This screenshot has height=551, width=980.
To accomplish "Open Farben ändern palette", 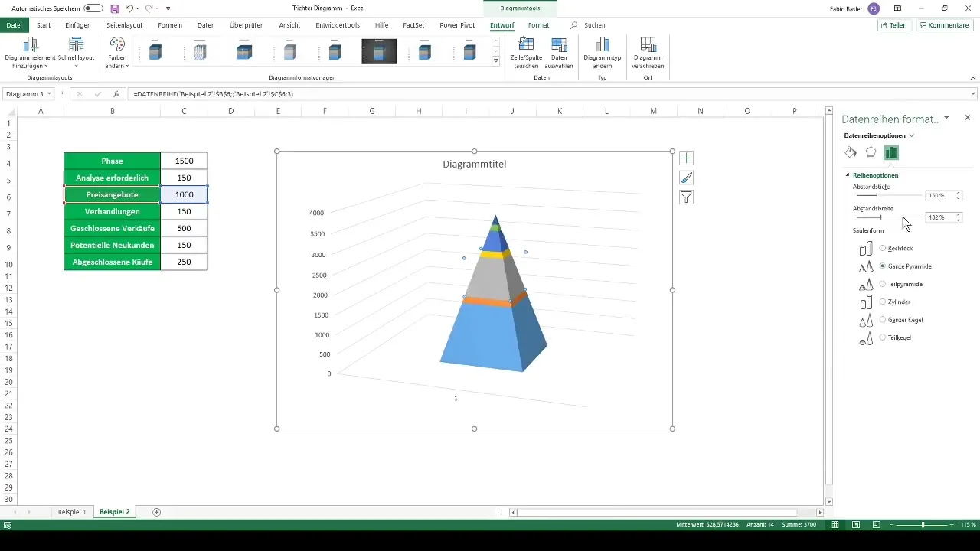I will coord(117,53).
